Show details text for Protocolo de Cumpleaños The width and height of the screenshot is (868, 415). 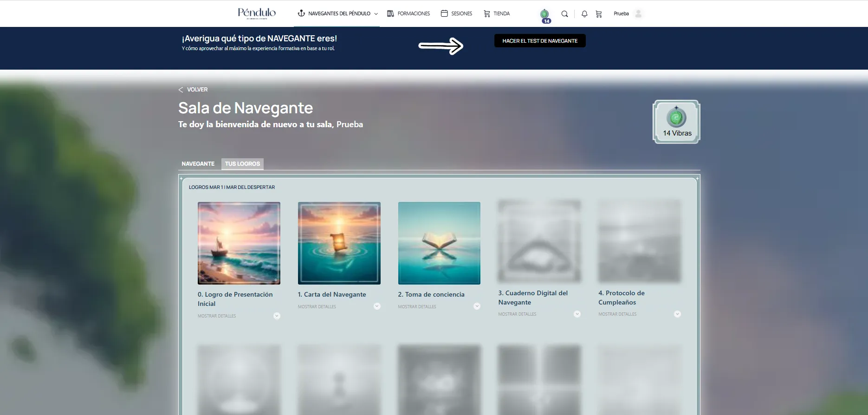[617, 314]
